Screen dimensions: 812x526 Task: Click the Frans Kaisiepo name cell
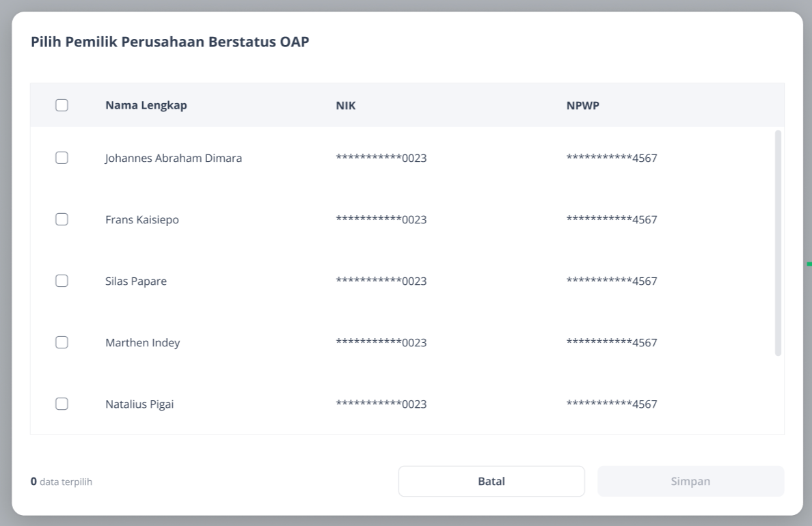pyautogui.click(x=142, y=219)
